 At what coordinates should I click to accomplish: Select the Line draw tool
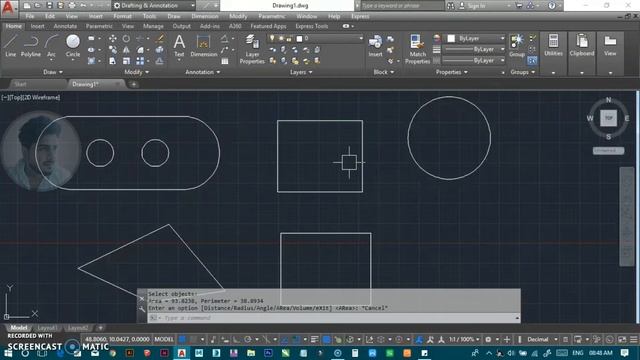click(10, 45)
